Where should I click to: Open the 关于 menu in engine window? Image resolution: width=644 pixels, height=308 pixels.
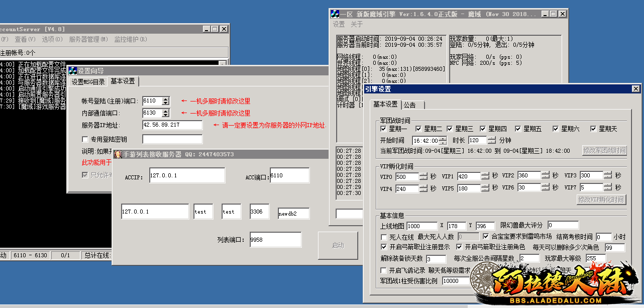point(357,24)
